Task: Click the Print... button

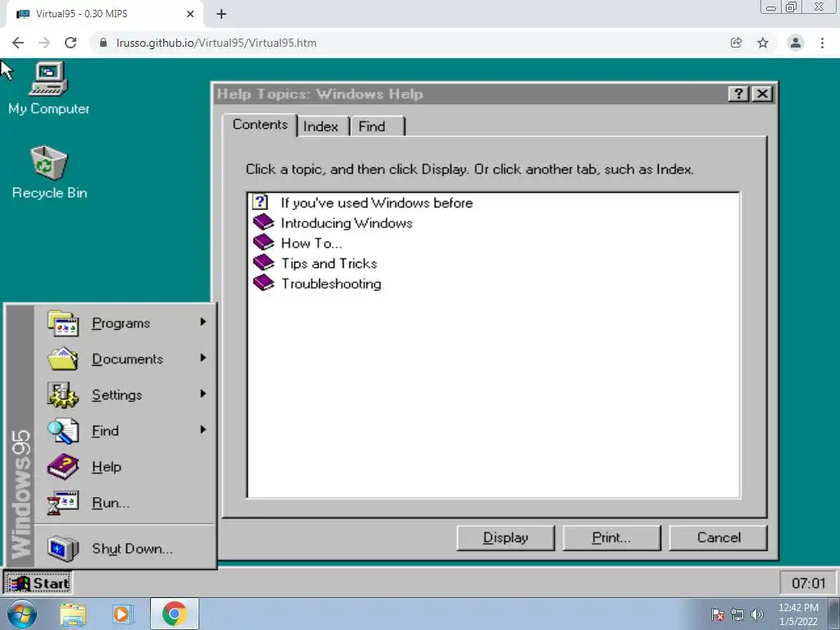Action: click(x=611, y=537)
